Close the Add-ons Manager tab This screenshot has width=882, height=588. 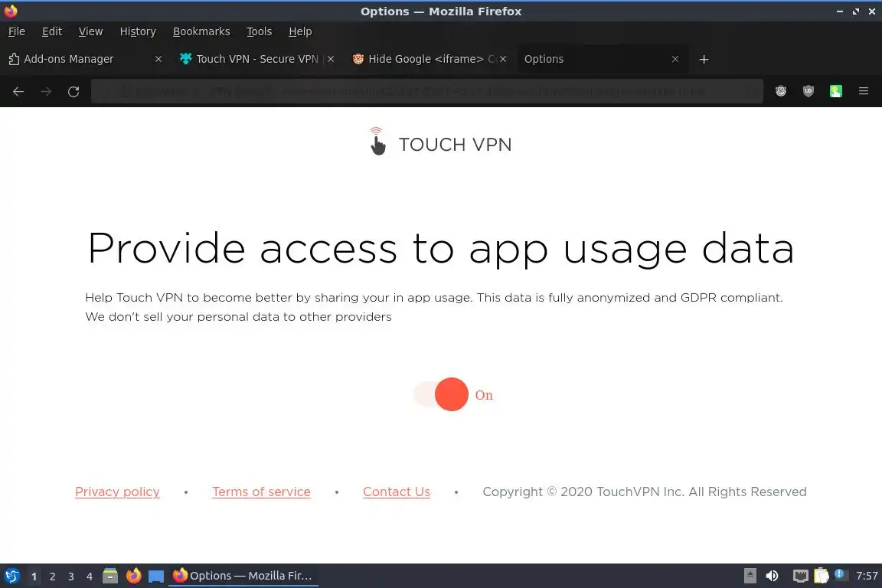158,59
